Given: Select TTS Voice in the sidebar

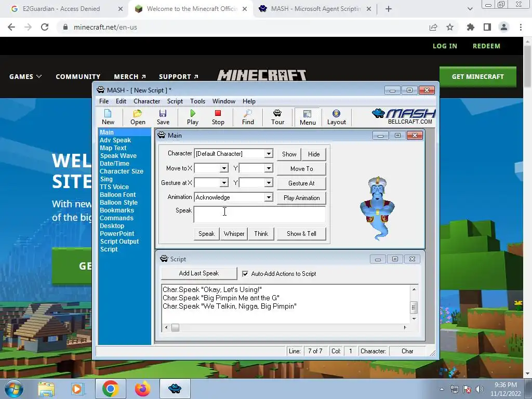Looking at the screenshot, I should [114, 187].
